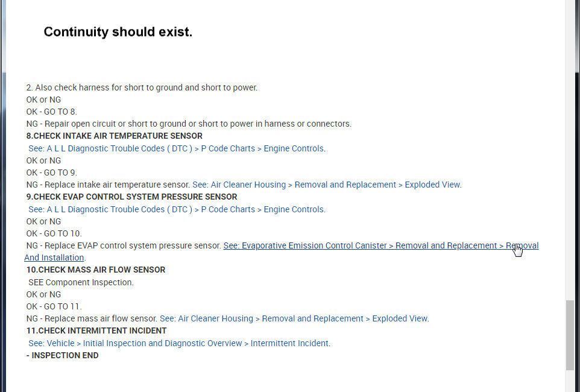This screenshot has height=392, width=580.
Task: Click the '- INSPECTION END' text
Action: coord(63,355)
